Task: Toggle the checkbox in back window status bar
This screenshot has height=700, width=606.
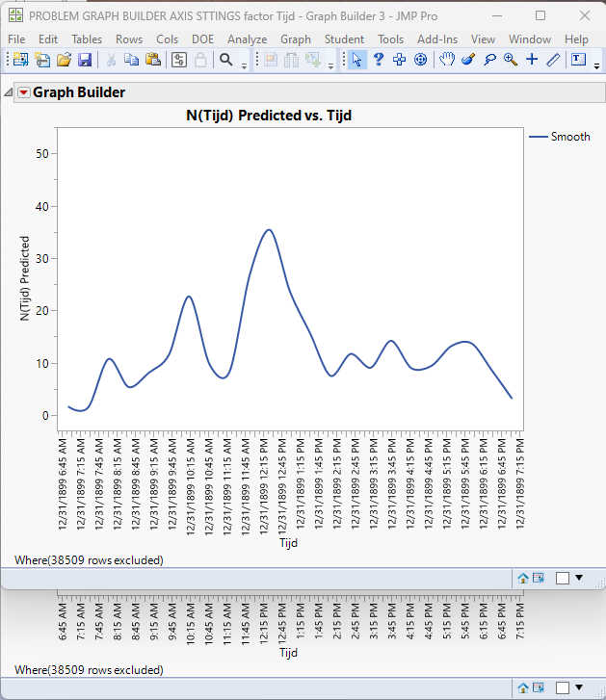Action: (563, 687)
